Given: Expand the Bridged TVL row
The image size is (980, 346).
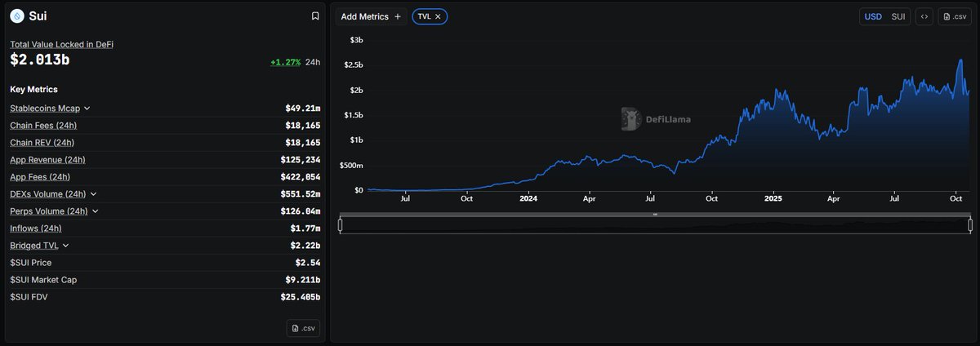Looking at the screenshot, I should [x=65, y=246].
